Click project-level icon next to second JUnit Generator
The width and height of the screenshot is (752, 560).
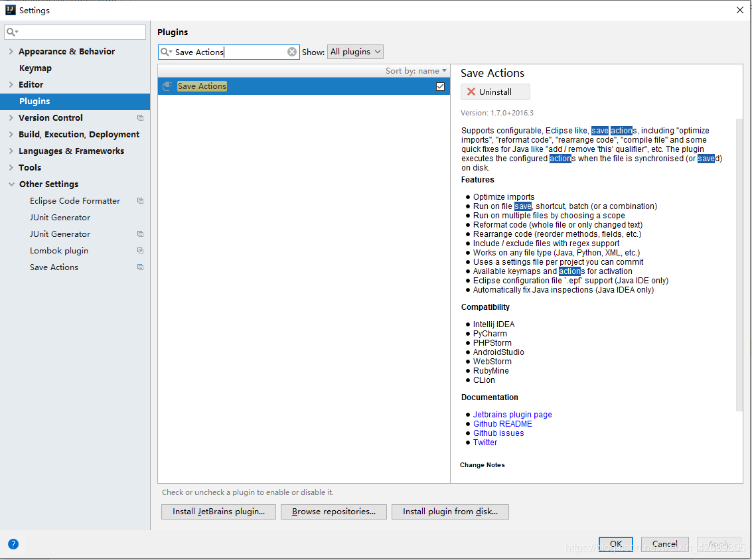140,234
